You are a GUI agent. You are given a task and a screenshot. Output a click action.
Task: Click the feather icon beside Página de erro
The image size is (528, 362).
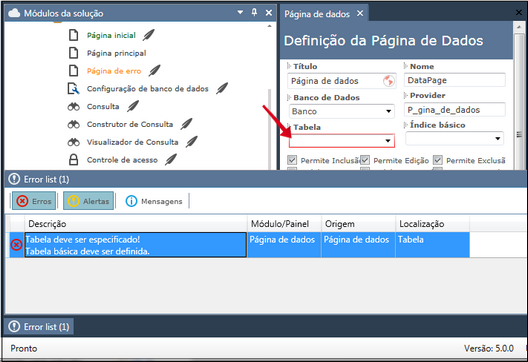click(x=154, y=71)
